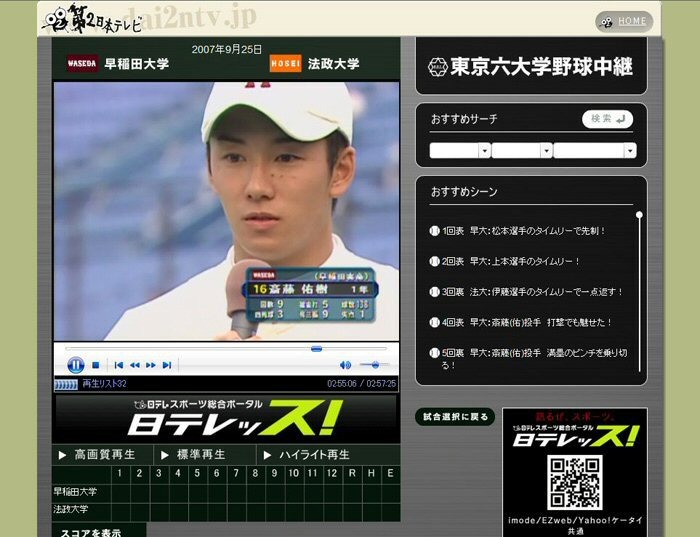Click 法政大学 row in score table

(x=226, y=511)
